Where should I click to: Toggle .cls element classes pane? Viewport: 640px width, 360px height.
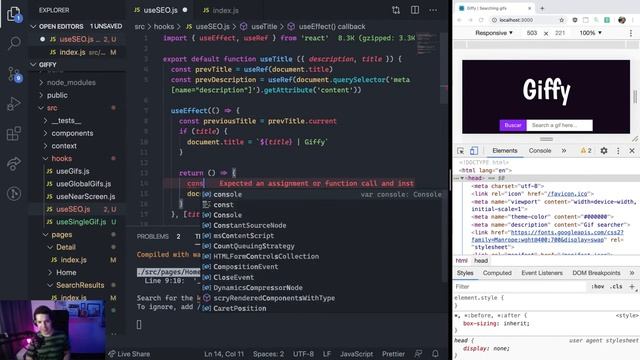coord(616,287)
